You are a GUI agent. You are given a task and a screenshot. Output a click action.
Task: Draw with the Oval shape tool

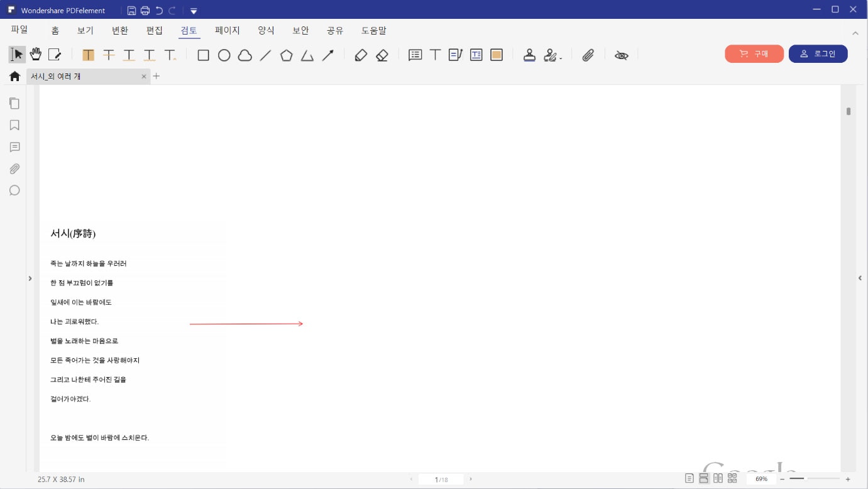pos(224,55)
